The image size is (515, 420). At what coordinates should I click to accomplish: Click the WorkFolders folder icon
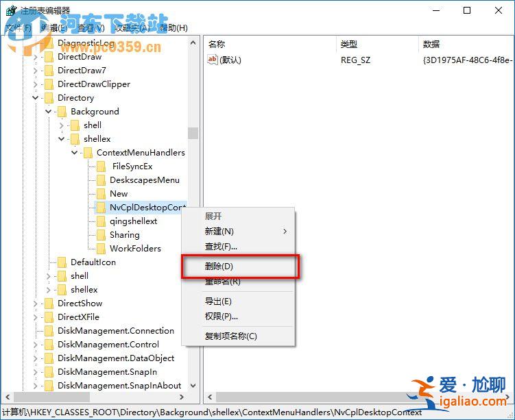pyautogui.click(x=101, y=249)
